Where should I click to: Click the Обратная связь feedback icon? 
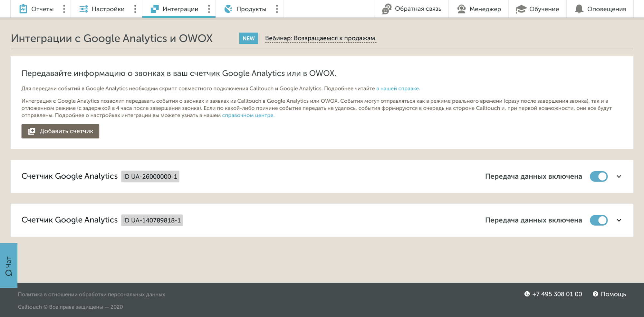[x=387, y=9]
